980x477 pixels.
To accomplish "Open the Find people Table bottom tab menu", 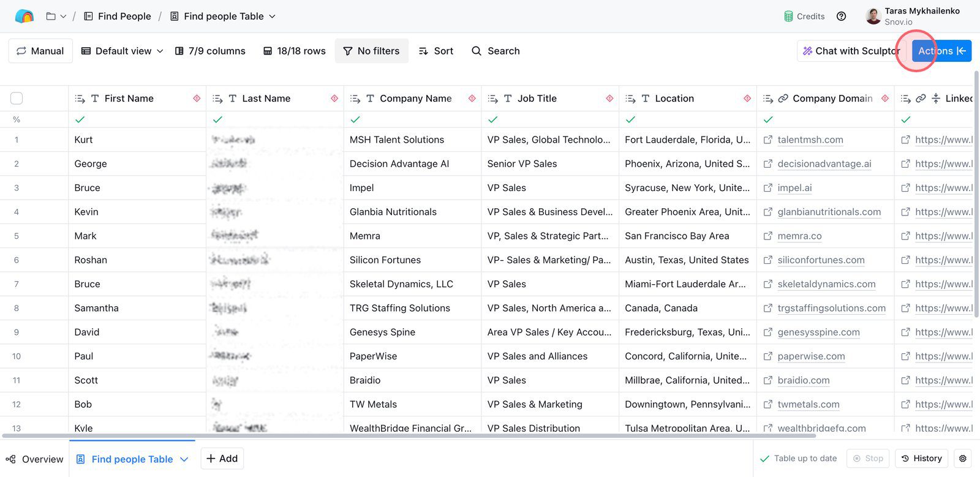I will [184, 459].
